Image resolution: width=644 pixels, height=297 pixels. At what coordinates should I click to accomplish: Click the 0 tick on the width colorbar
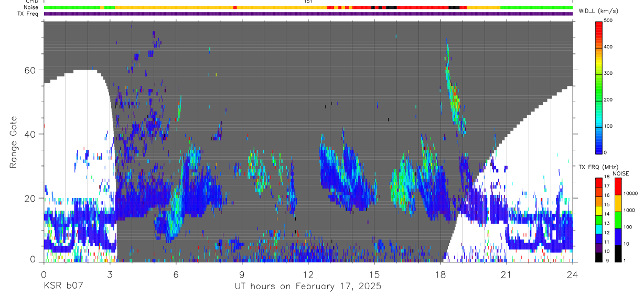(x=606, y=152)
